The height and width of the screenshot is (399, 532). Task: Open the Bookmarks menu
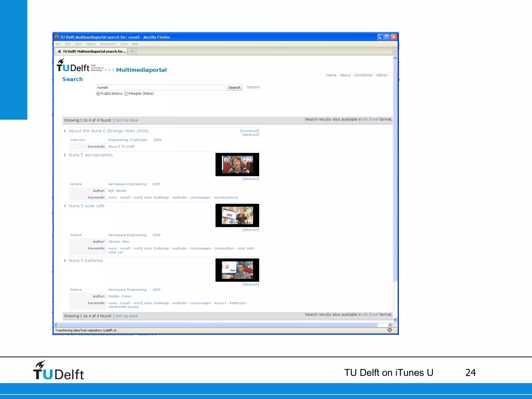[x=108, y=44]
